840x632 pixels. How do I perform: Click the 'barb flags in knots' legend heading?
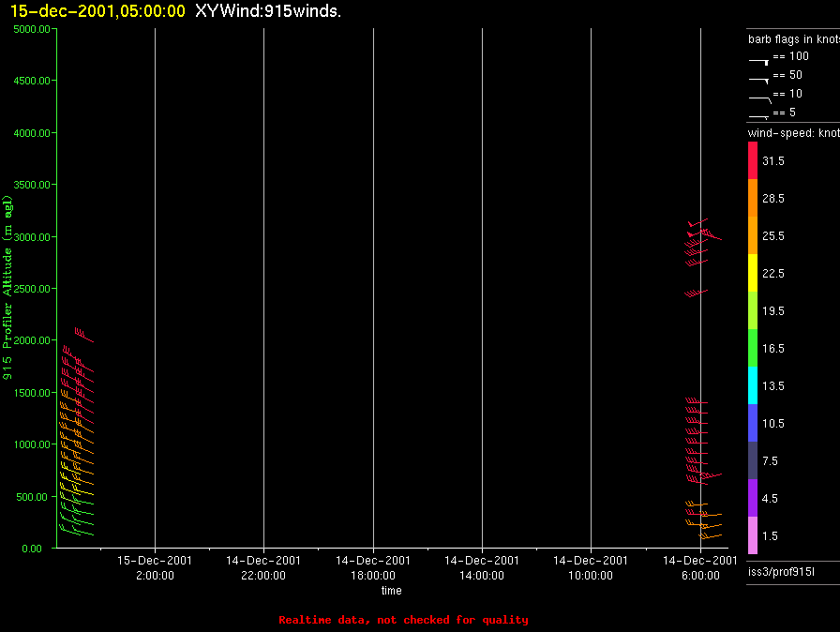click(x=794, y=39)
